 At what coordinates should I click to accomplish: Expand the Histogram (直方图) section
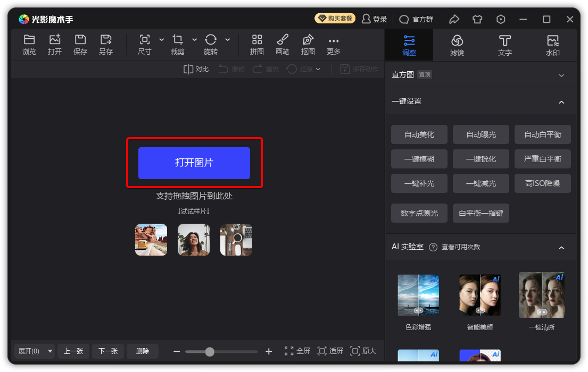click(561, 75)
